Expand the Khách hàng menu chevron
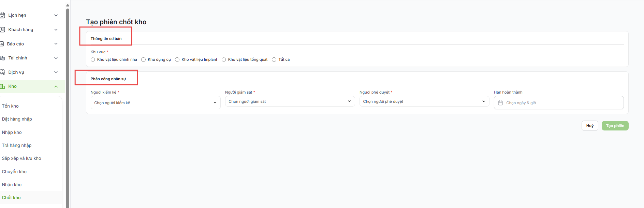The width and height of the screenshot is (644, 208). 56,30
